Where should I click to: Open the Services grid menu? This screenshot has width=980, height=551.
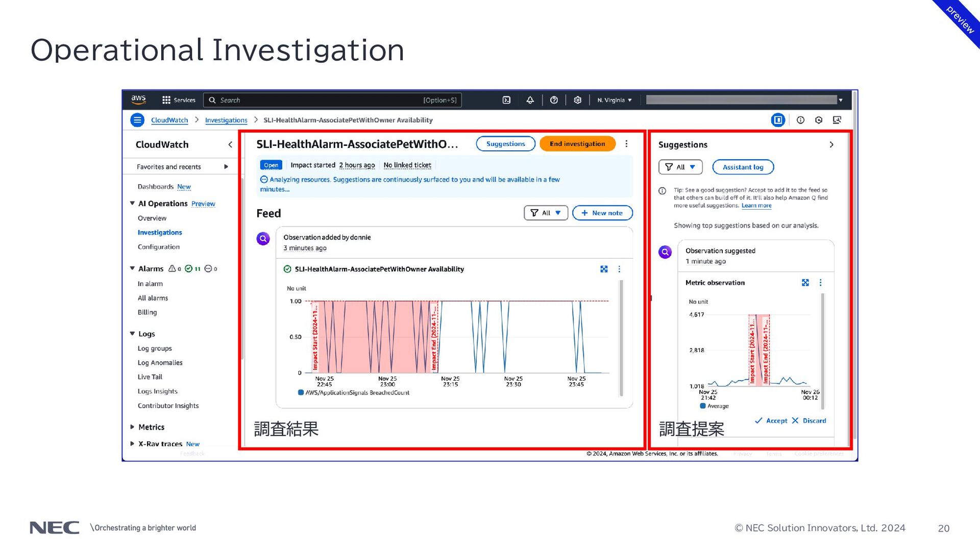click(179, 100)
